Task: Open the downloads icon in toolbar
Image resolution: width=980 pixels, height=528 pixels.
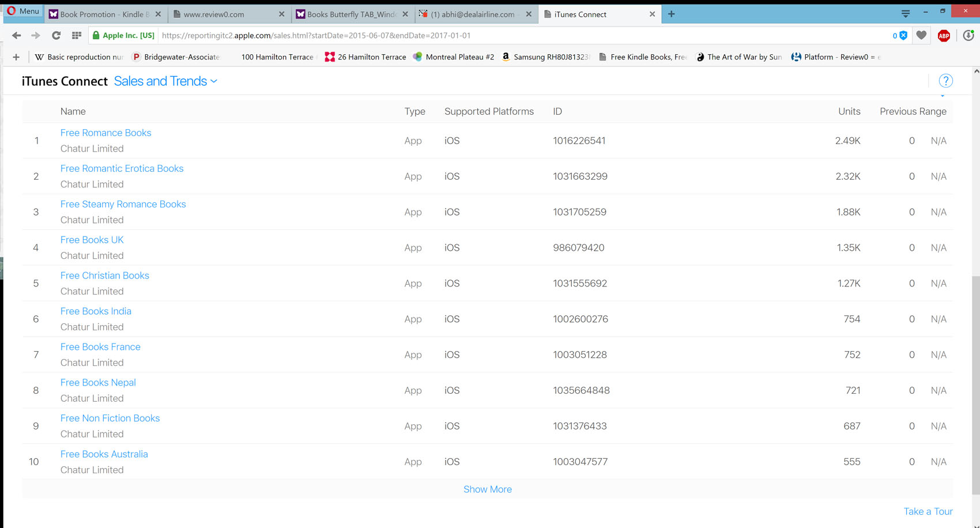Action: click(x=968, y=36)
